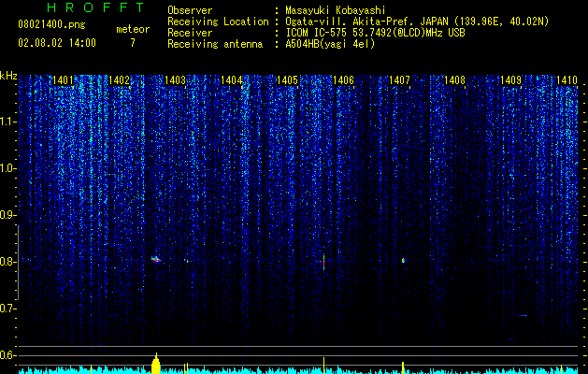
Task: Click the Observer label
Action: click(190, 10)
